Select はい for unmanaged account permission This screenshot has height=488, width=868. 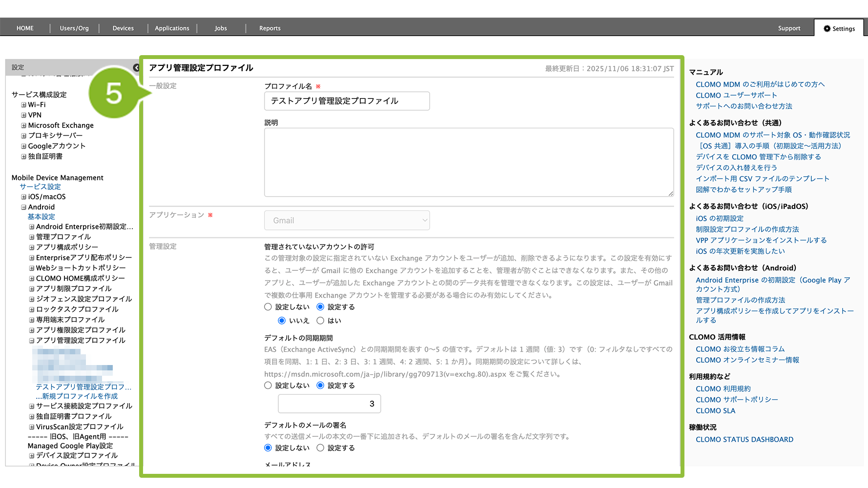tap(320, 321)
